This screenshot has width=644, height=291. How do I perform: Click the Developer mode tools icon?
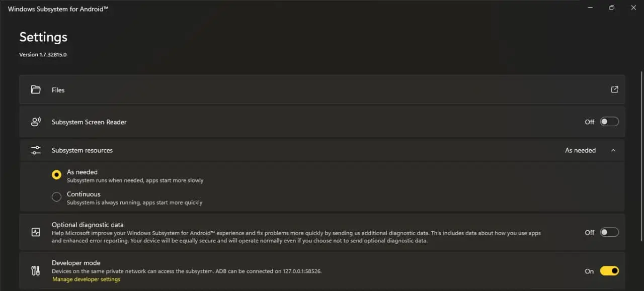pyautogui.click(x=36, y=271)
